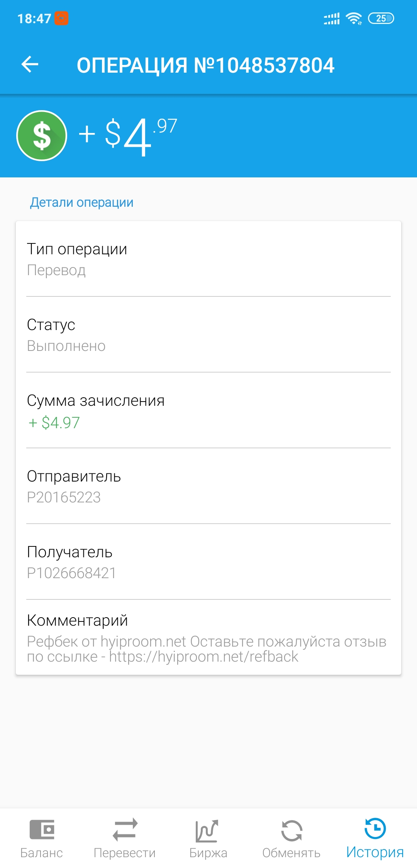Screen dimensions: 417x868
Task: Open the Balance wallet icon
Action: click(x=42, y=829)
